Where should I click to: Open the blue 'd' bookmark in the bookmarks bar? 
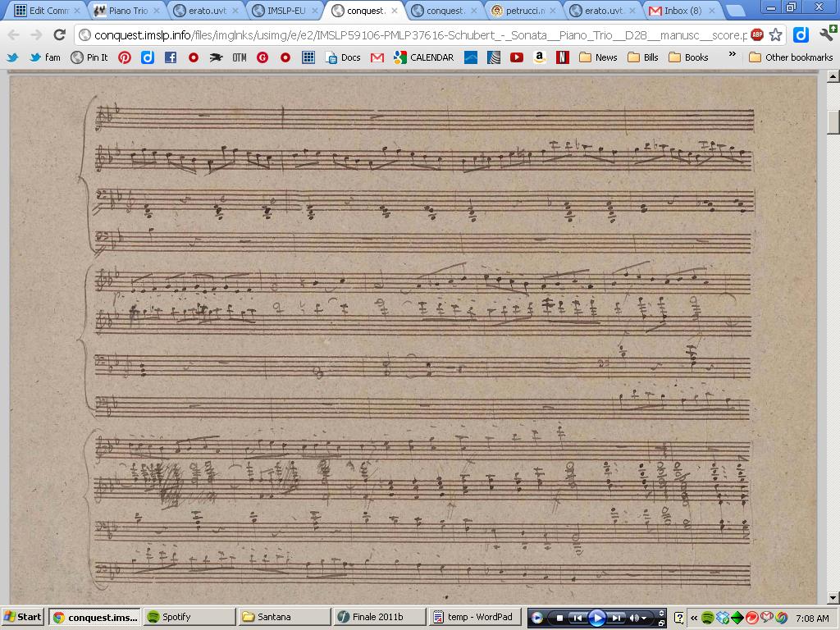148,57
